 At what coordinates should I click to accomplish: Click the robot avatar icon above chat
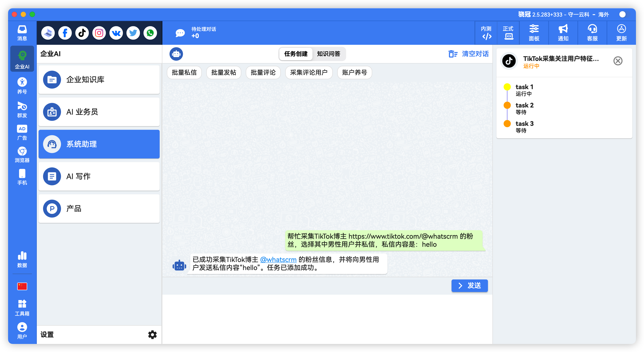176,54
